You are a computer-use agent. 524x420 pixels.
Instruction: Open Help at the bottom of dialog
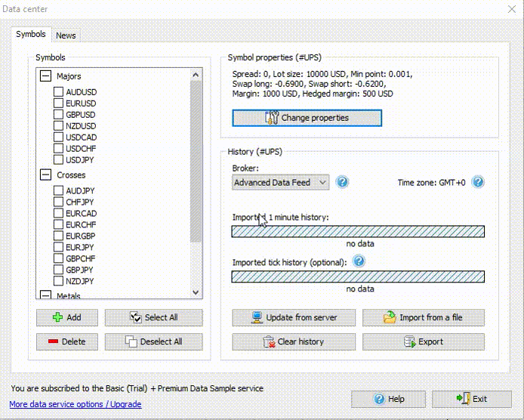(x=388, y=399)
